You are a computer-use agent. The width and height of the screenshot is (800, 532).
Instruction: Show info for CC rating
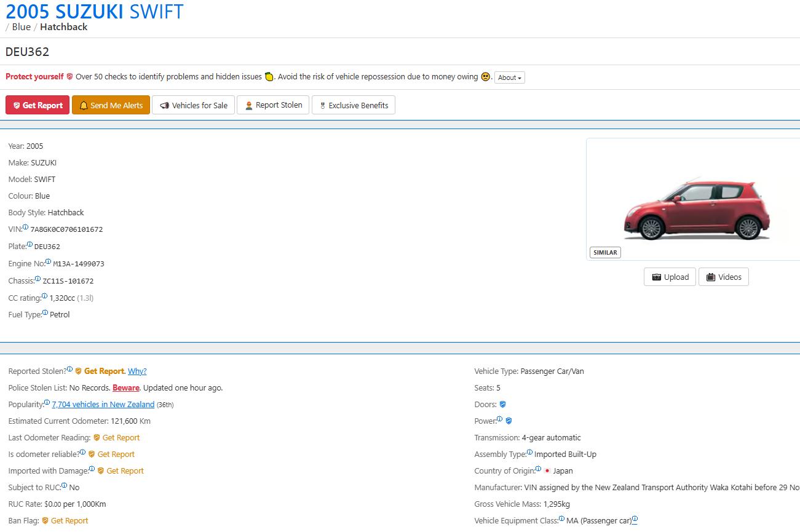[x=45, y=296]
